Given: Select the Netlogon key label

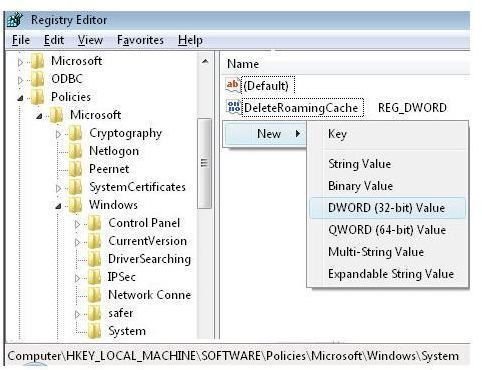Looking at the screenshot, I should (x=114, y=151).
